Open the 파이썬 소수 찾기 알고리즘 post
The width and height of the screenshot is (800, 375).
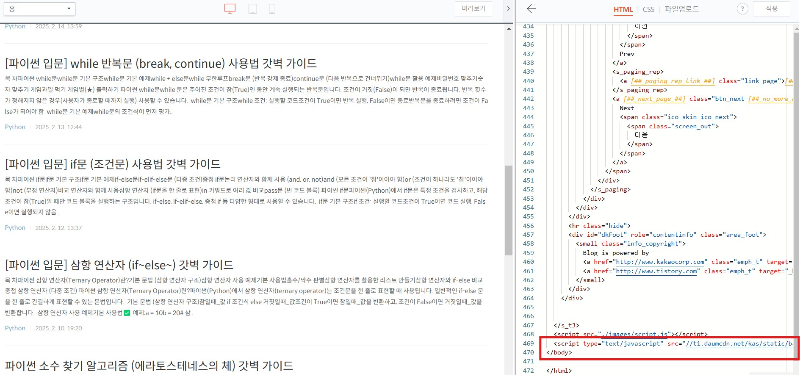[x=148, y=366]
